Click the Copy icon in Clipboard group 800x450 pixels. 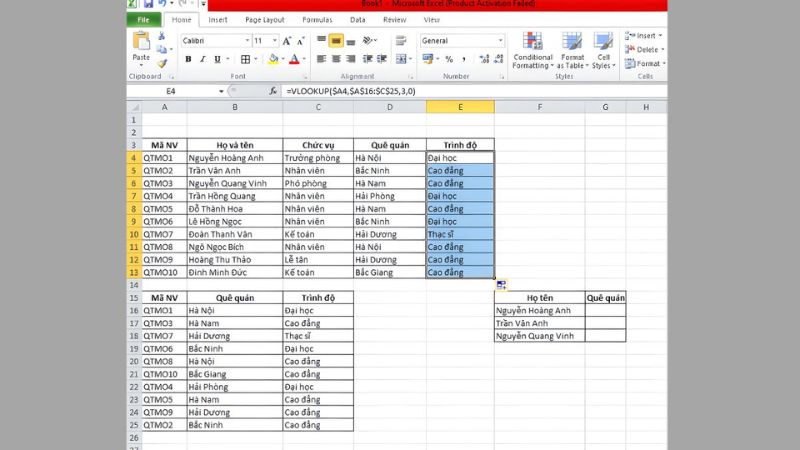point(161,49)
